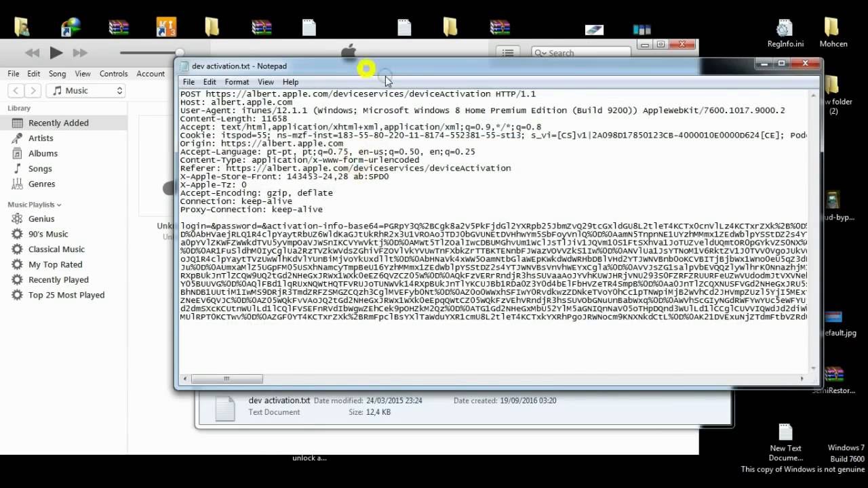The image size is (868, 488).
Task: Open Notepad Format menu
Action: (237, 81)
